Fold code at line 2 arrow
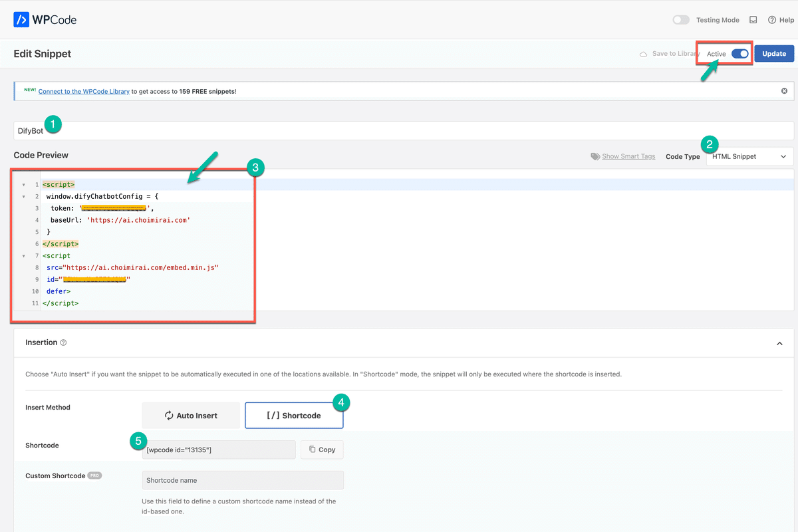 click(x=24, y=196)
